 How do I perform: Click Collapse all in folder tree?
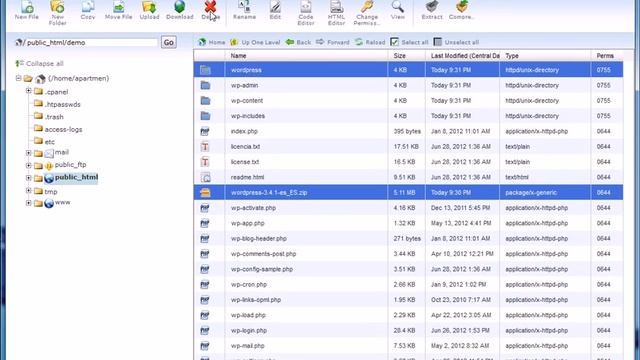[x=39, y=64]
